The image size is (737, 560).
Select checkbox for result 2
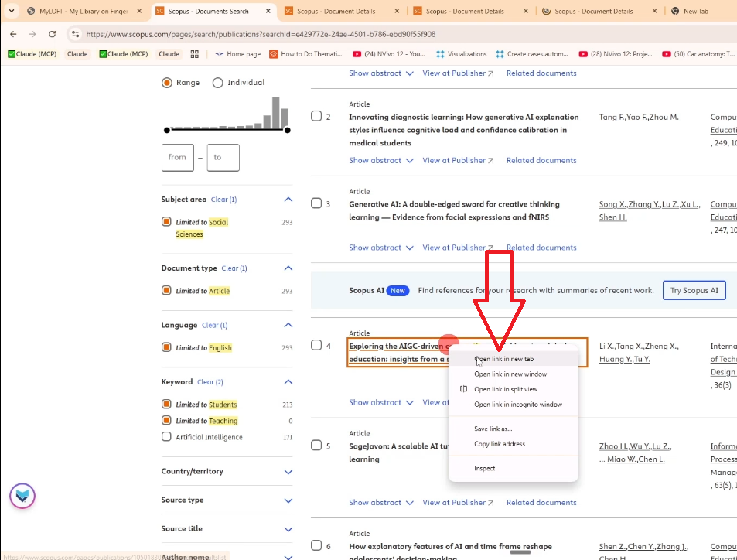click(316, 116)
